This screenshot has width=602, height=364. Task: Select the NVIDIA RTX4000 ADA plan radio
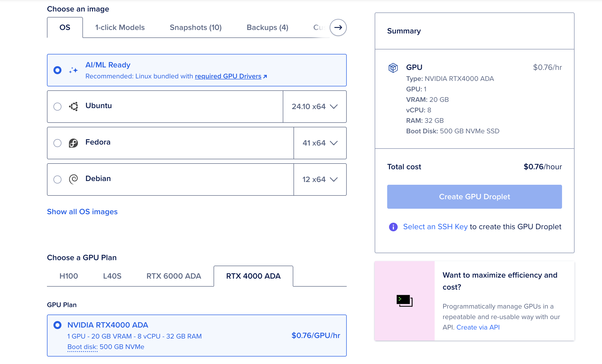click(57, 325)
